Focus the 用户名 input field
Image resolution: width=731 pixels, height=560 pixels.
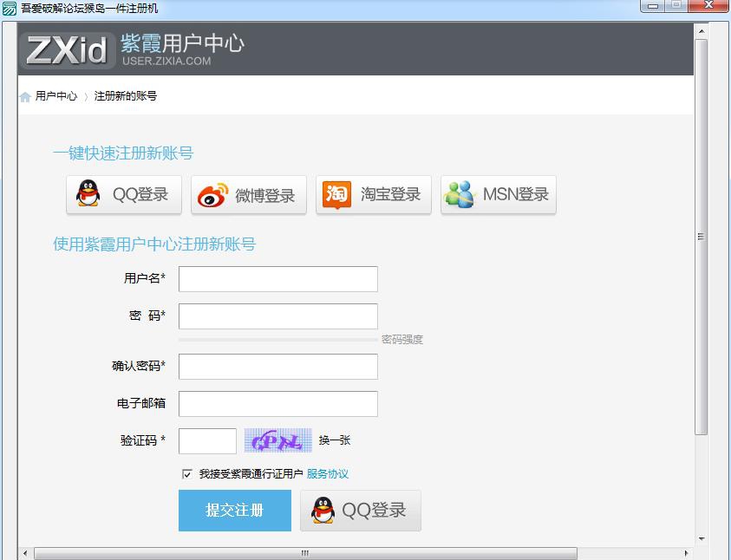pos(277,279)
